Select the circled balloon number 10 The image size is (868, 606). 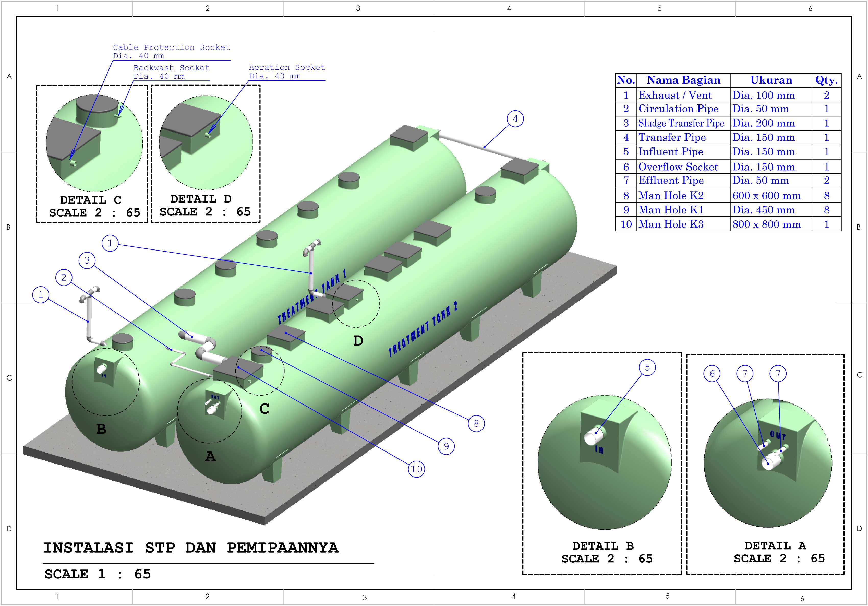(417, 469)
